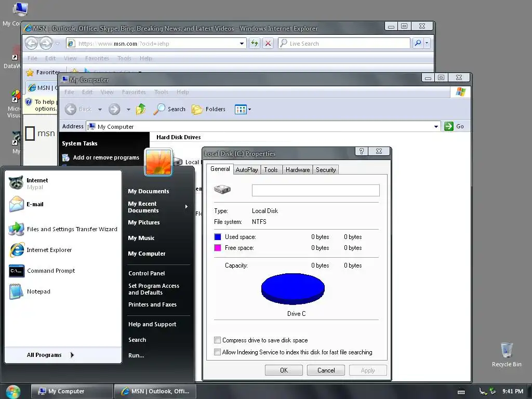Open My Documents from Start menu
532x399 pixels.
click(148, 191)
